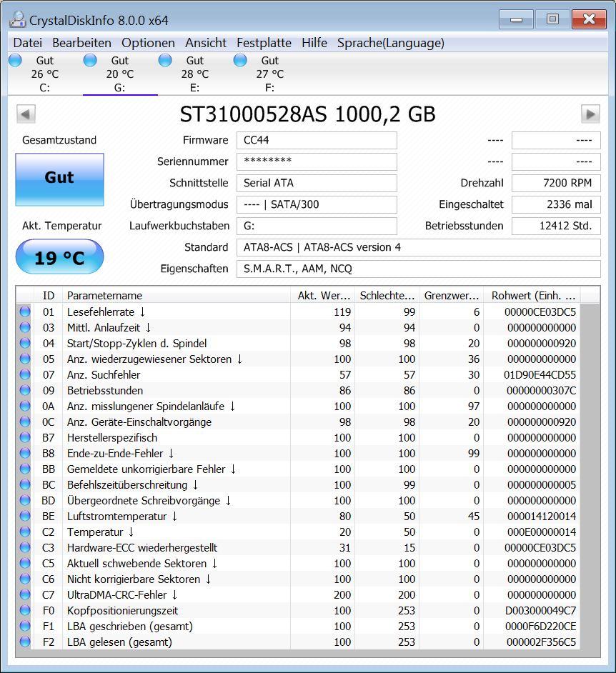The height and width of the screenshot is (673, 616).
Task: Sort by the ID column header
Action: click(48, 295)
